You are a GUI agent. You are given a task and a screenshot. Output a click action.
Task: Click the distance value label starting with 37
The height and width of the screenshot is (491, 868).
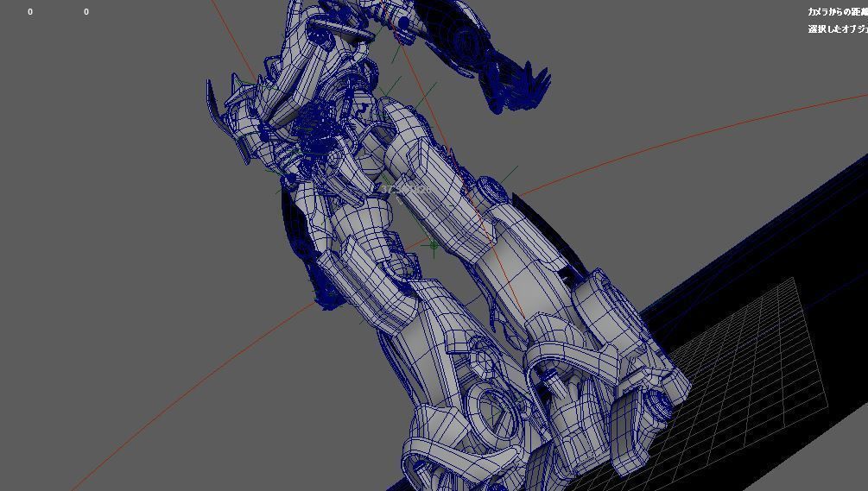point(405,190)
